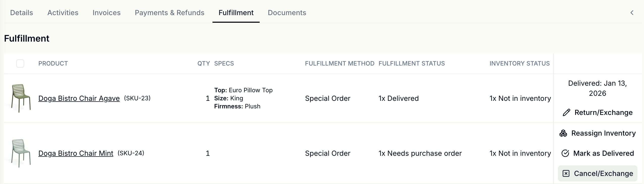Click the checkmark circle icon for Mark as Delivered

[565, 153]
